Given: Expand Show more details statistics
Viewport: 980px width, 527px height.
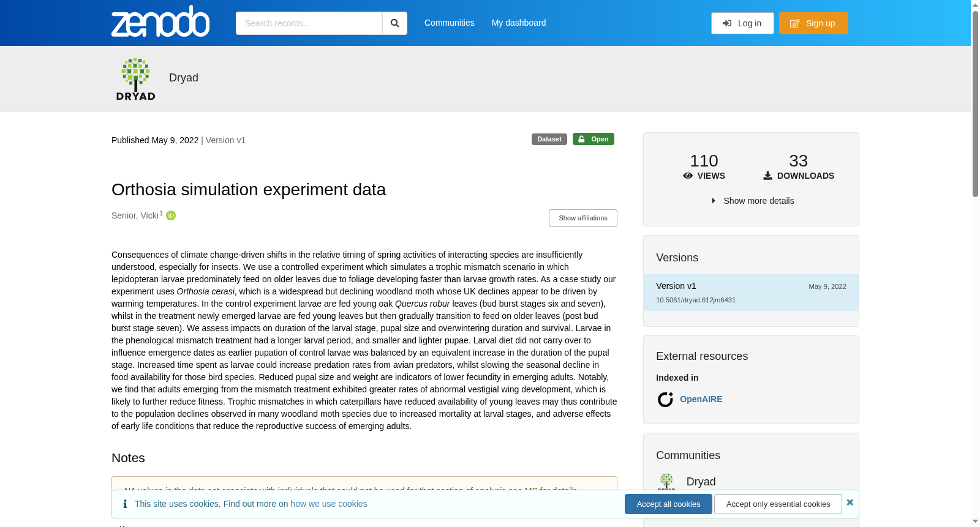Looking at the screenshot, I should coord(752,201).
